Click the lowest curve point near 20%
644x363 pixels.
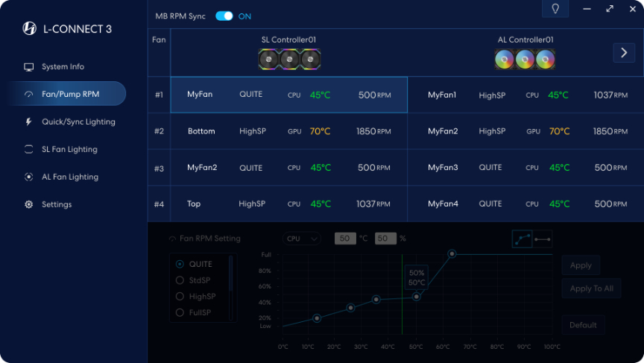(x=317, y=318)
